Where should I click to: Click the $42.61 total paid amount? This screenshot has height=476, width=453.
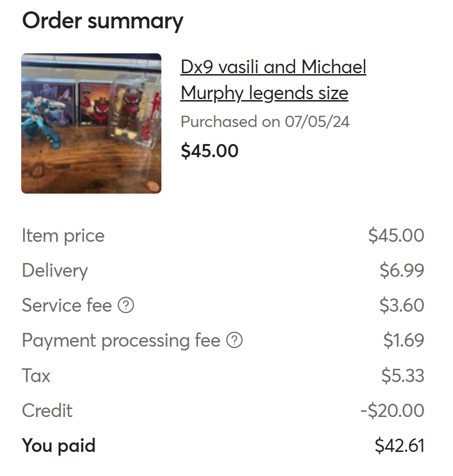[x=399, y=445]
